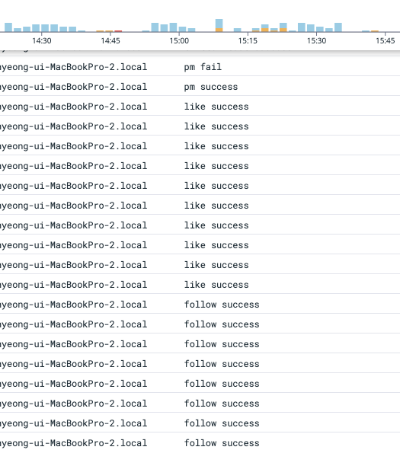Image resolution: width=400 pixels, height=450 pixels.
Task: Click the leftmost blue histogram bar
Action: (x=8, y=27)
